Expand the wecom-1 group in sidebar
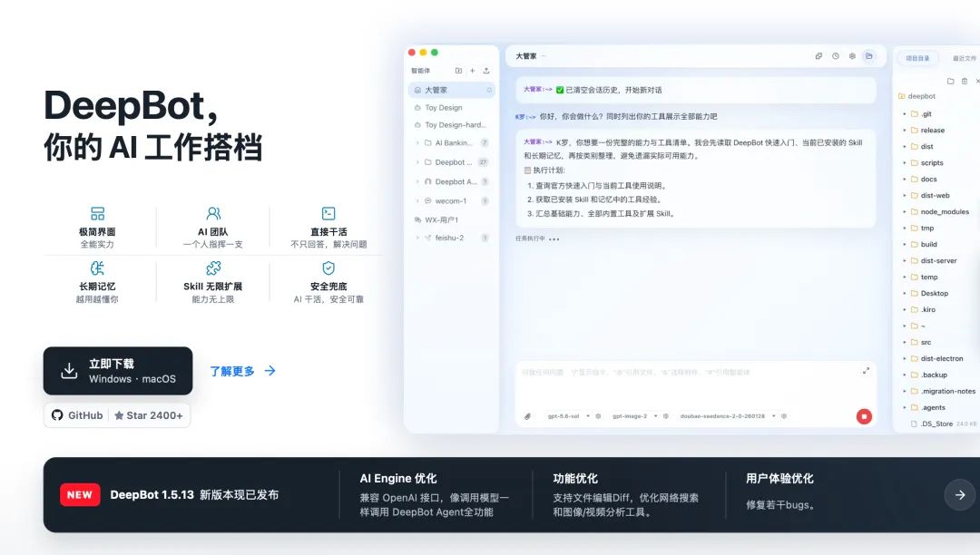This screenshot has height=555, width=980. [x=417, y=201]
